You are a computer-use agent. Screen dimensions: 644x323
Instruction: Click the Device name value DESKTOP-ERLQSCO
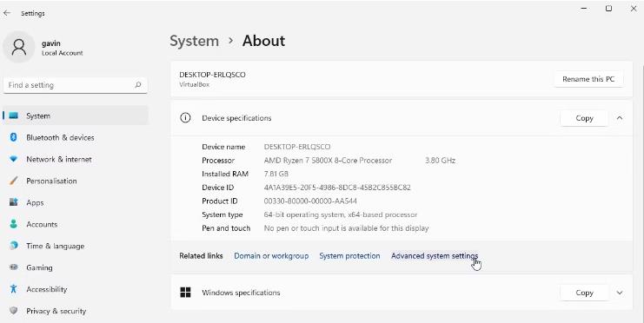point(297,147)
